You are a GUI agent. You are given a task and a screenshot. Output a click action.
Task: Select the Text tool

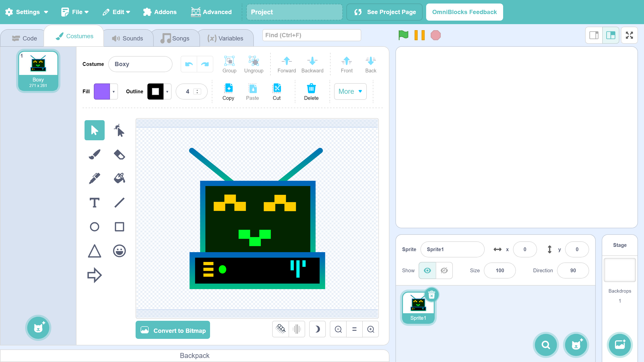(94, 203)
